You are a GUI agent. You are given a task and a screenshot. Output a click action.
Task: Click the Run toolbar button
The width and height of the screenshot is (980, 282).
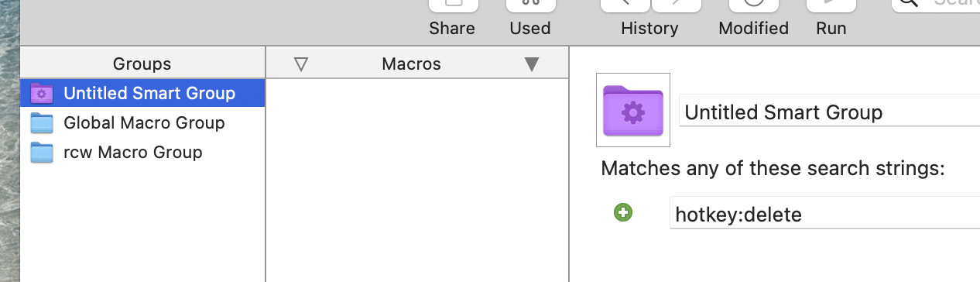point(831,6)
